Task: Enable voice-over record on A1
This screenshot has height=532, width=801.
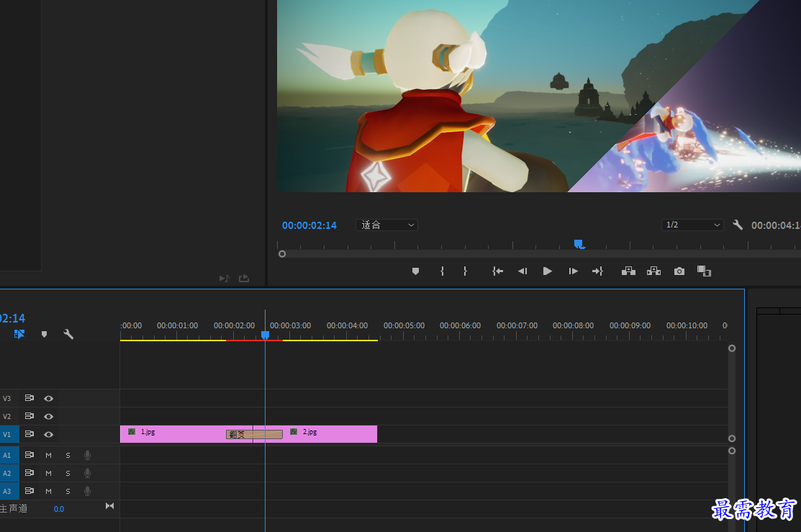Action: [87, 455]
